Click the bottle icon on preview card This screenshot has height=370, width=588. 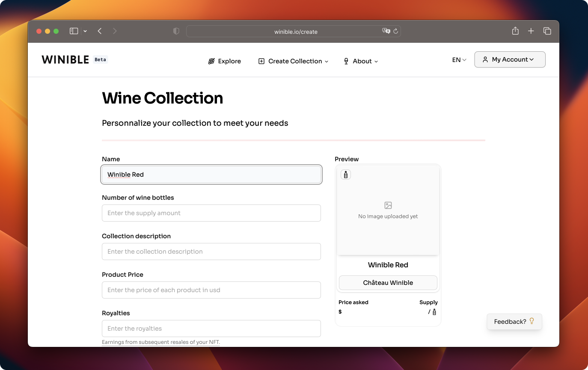346,175
